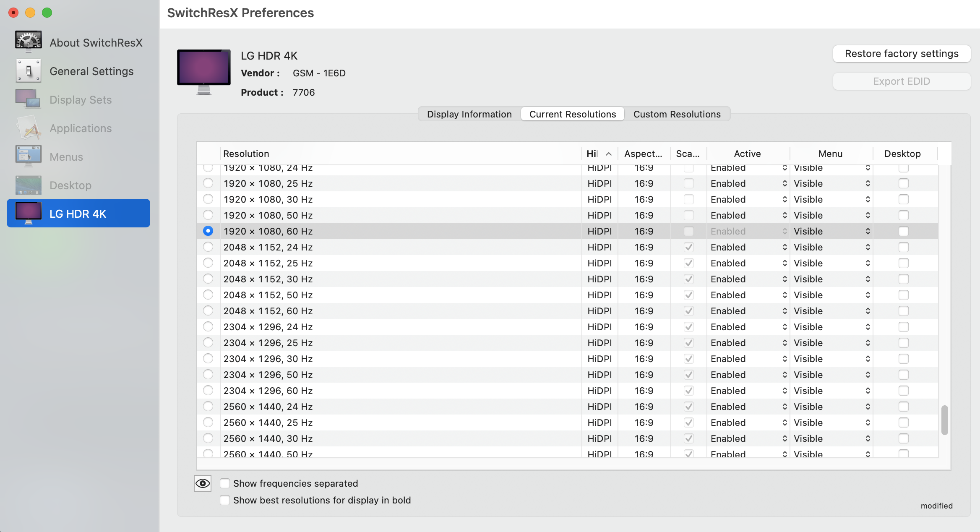Click the Menus sidebar icon

(28, 156)
